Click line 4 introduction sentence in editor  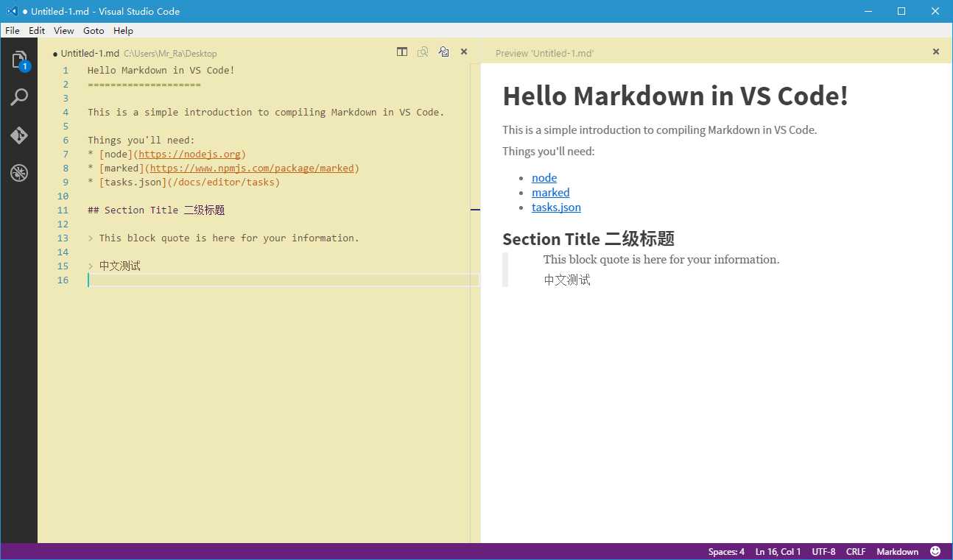(266, 113)
